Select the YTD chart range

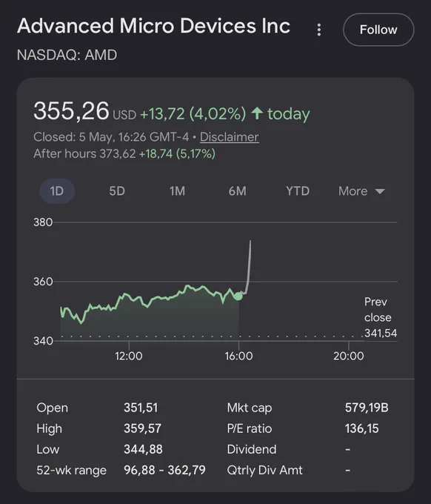tap(298, 191)
